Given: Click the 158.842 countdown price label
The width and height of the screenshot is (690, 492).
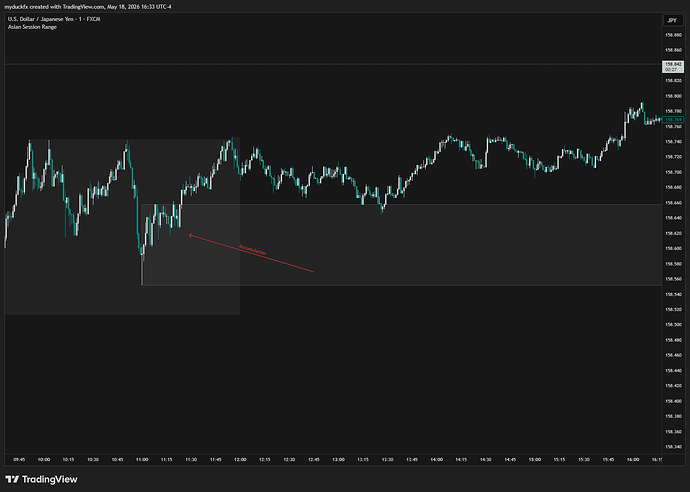Looking at the screenshot, I should (673, 67).
